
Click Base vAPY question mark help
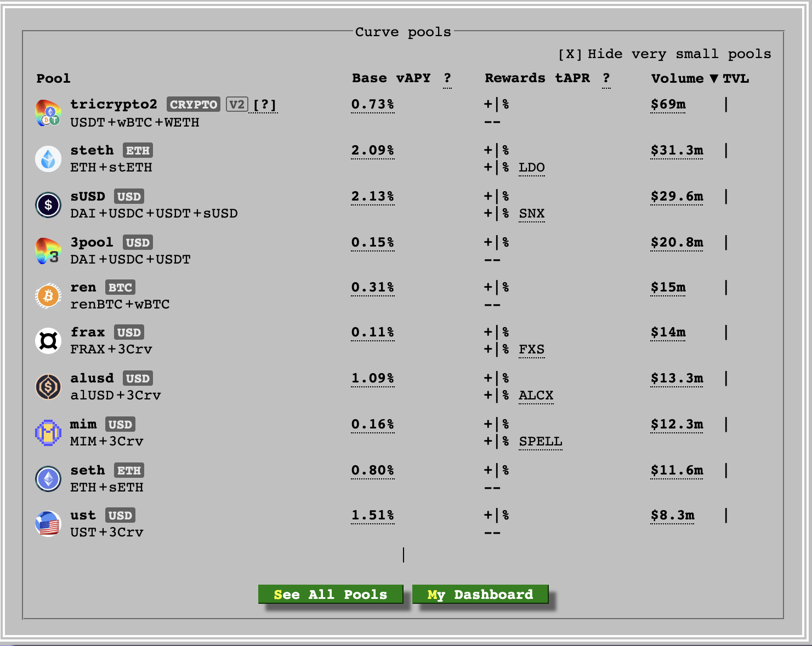point(447,78)
